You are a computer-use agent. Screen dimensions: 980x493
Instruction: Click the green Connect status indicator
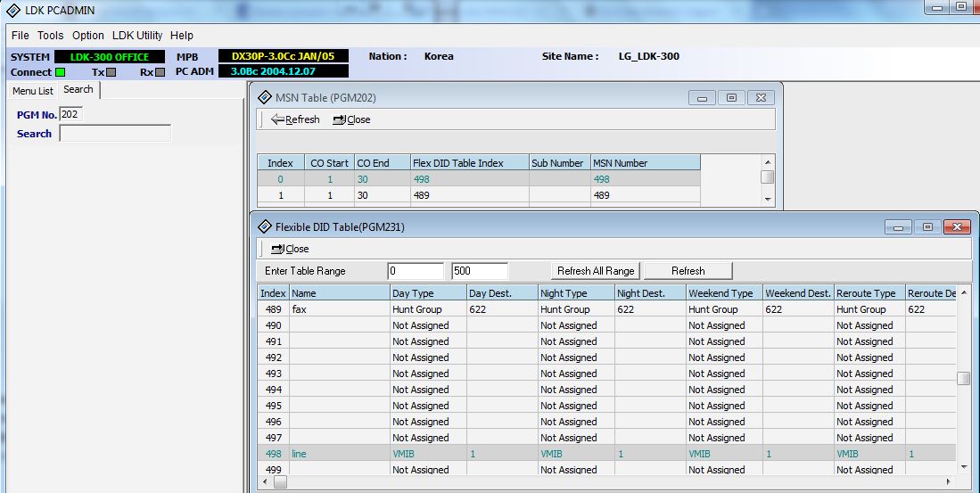click(61, 72)
